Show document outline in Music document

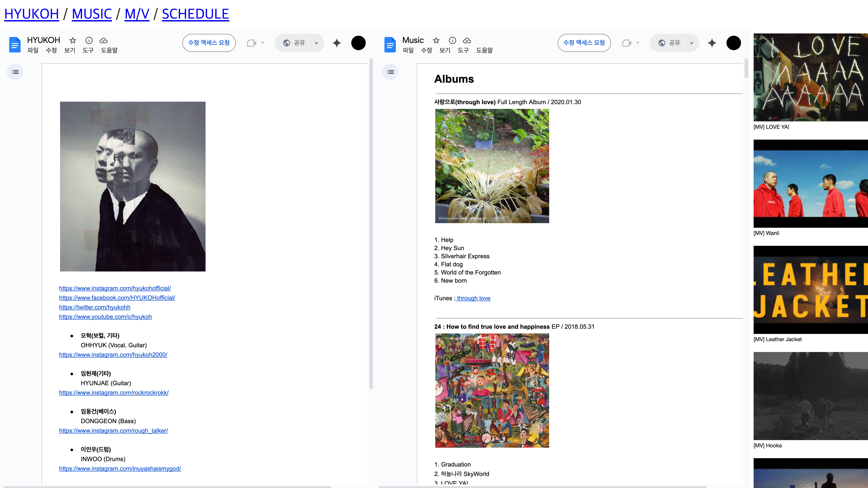coord(390,72)
